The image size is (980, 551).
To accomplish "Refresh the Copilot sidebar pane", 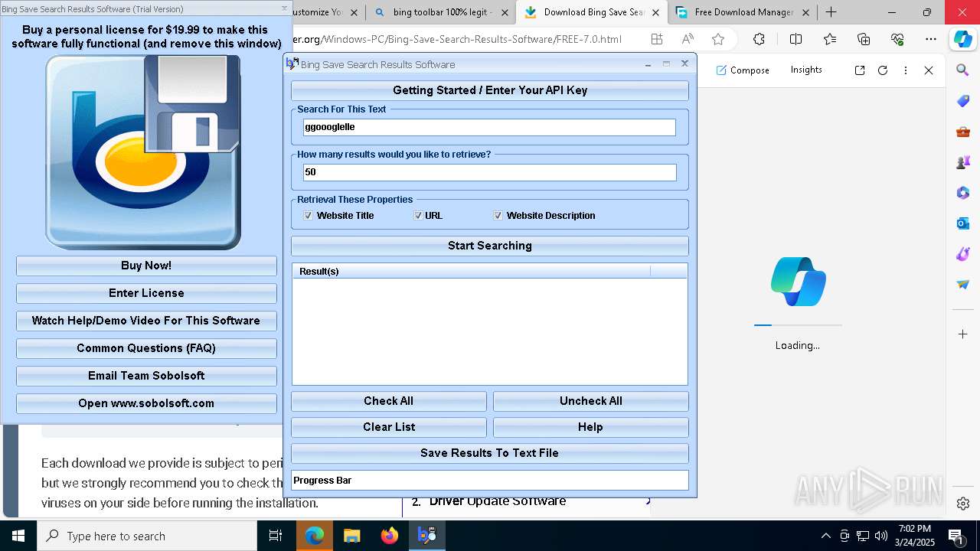I will coord(883,70).
